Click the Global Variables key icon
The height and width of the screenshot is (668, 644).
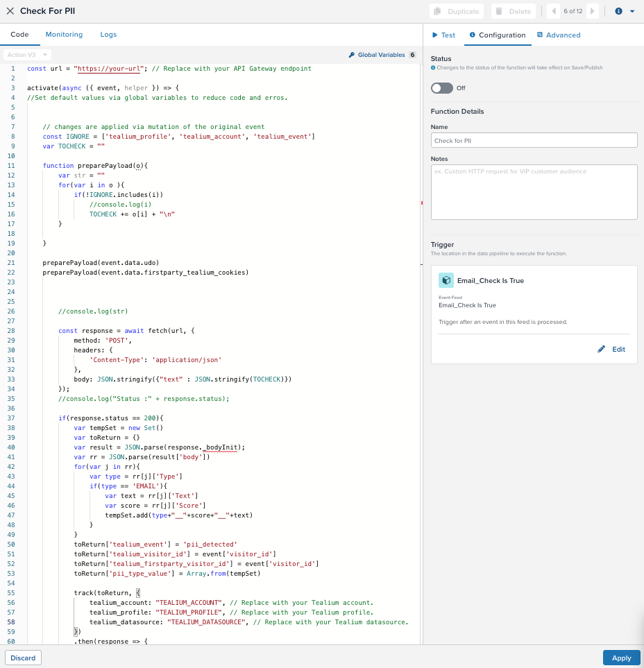[x=352, y=55]
